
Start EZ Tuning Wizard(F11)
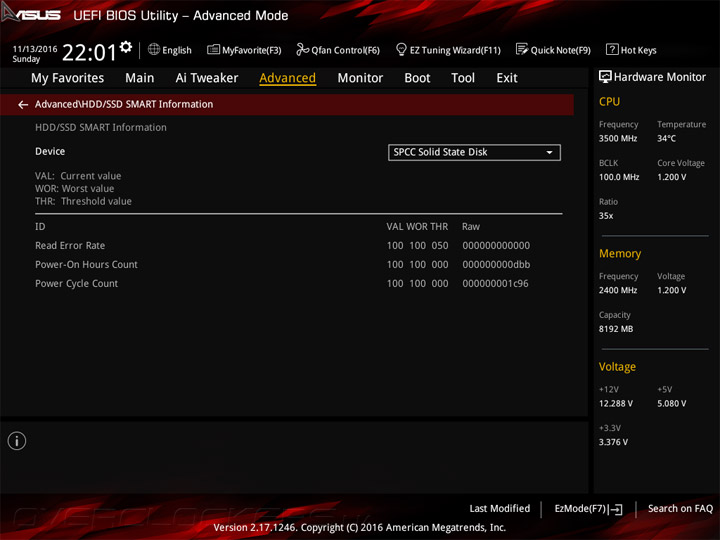[448, 50]
